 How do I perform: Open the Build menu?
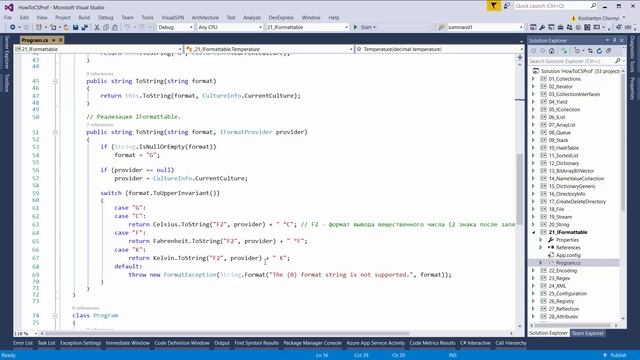point(84,18)
